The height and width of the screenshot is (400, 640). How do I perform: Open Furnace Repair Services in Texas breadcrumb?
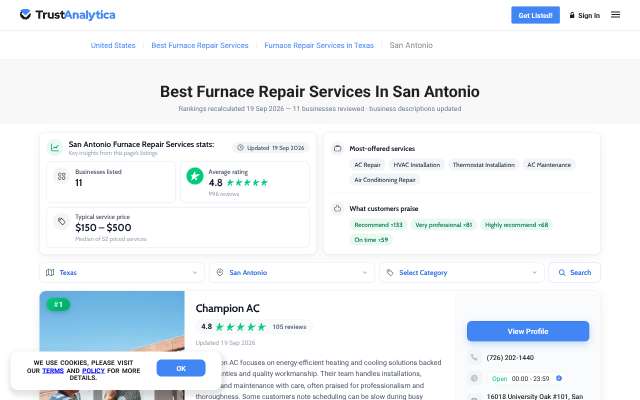[319, 45]
